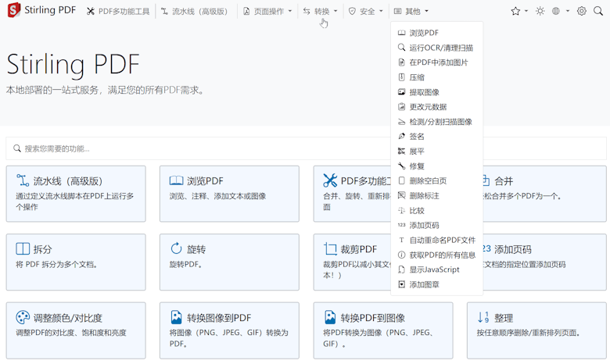Image resolution: width=610 pixels, height=364 pixels.
Task: Click the tools icon on PDF多功能工具 card
Action: (330, 180)
